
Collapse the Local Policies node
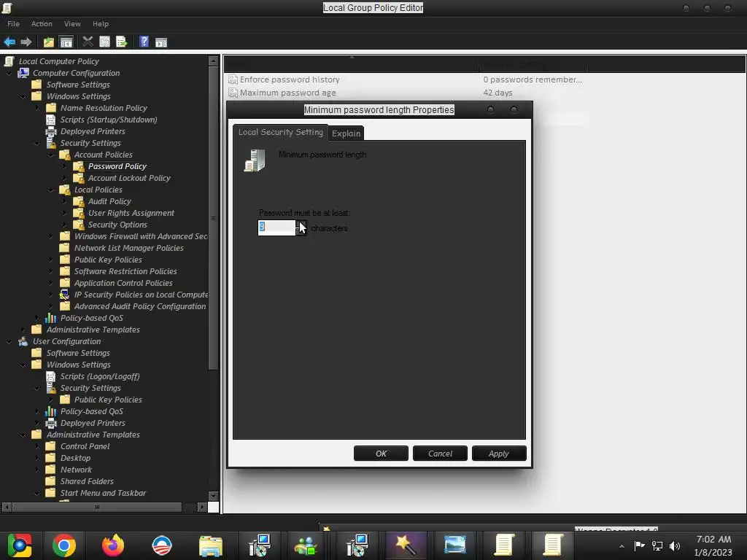click(51, 190)
